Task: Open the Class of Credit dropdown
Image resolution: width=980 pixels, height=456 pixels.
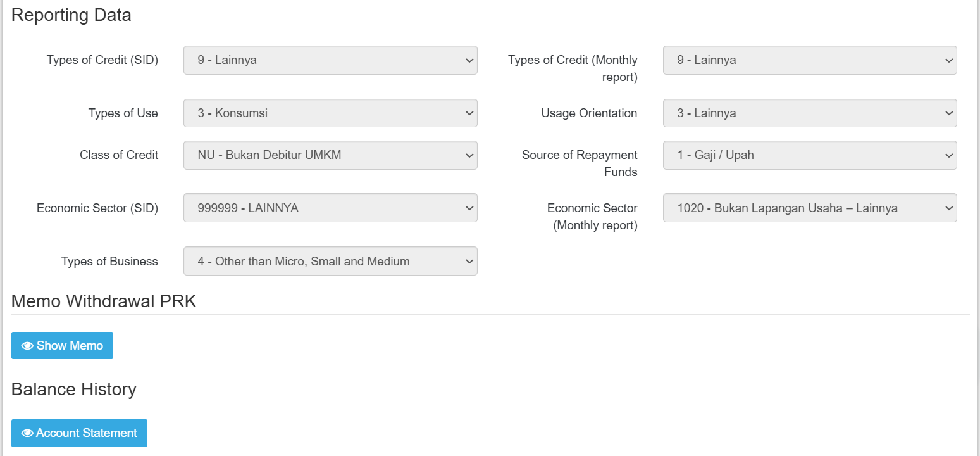Action: coord(330,155)
